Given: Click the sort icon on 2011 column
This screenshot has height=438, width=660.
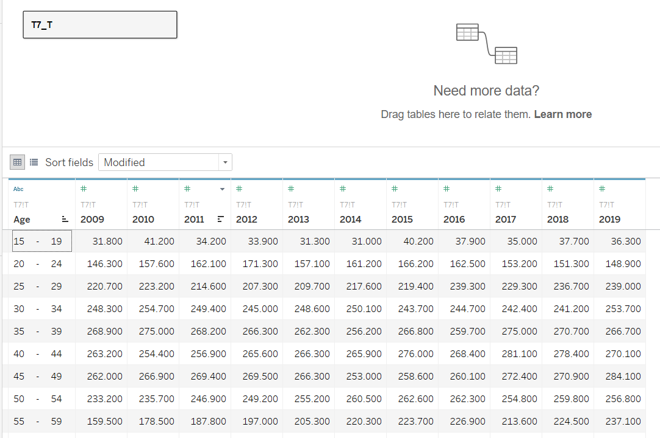Looking at the screenshot, I should pos(221,219).
